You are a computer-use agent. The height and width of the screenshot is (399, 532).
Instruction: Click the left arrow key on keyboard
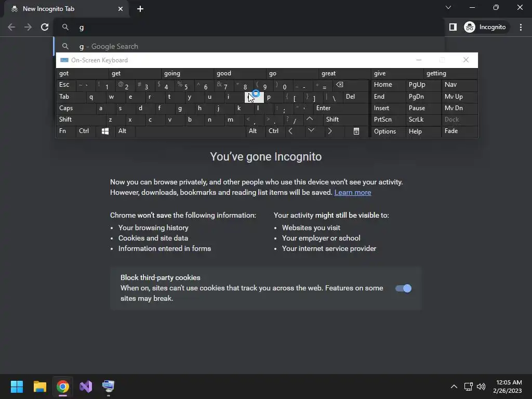coord(290,131)
